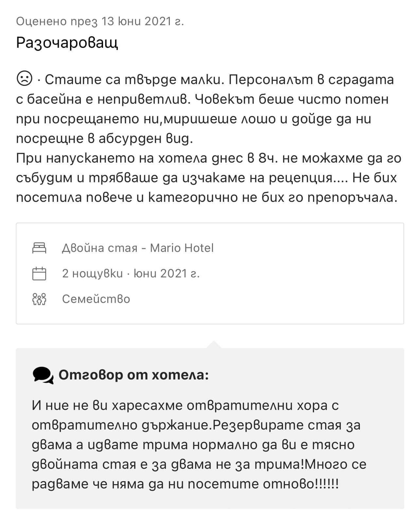The width and height of the screenshot is (420, 510).
Task: Click the speech bubbles hotel reply icon
Action: pyautogui.click(x=43, y=375)
